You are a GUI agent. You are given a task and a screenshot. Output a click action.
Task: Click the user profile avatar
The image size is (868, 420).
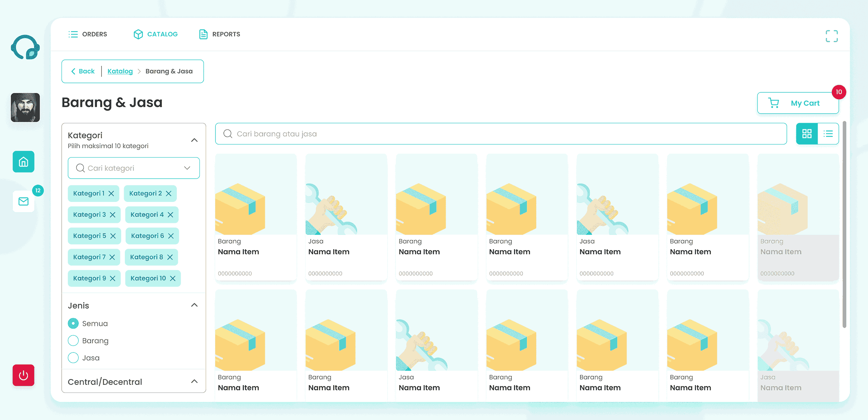coord(25,107)
